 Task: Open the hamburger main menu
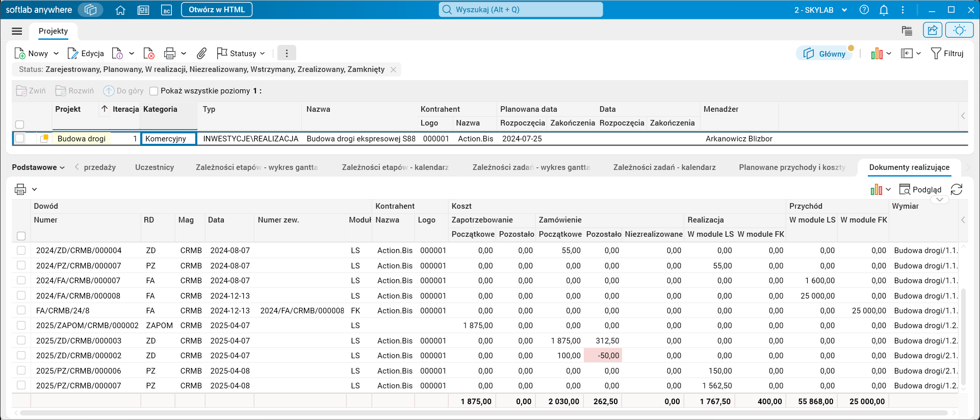(17, 31)
